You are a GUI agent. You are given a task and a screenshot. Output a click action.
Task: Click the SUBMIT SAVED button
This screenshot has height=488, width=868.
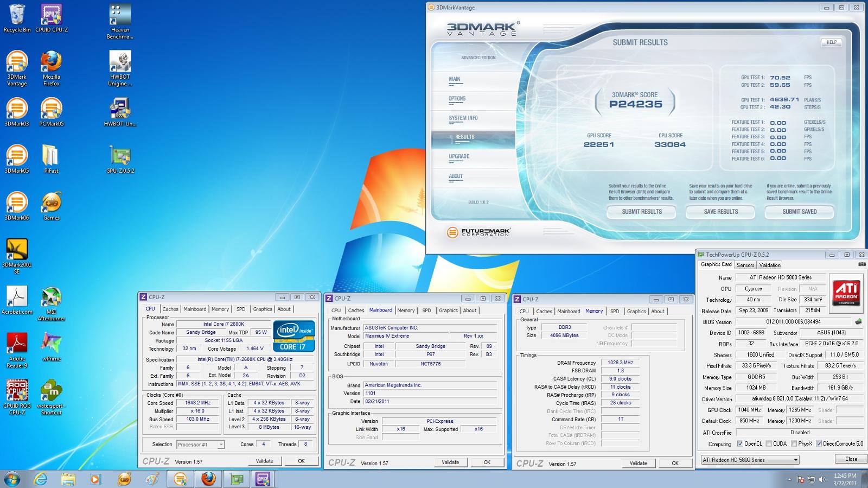pyautogui.click(x=799, y=212)
